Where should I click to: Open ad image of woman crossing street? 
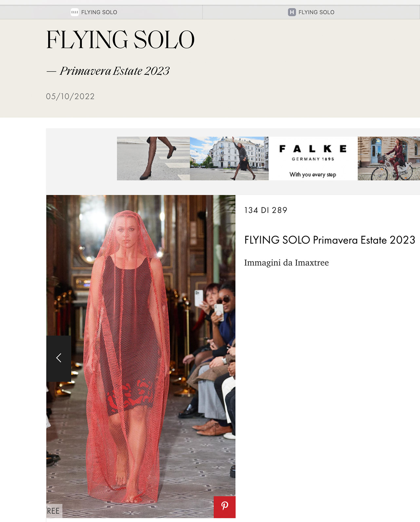click(229, 158)
